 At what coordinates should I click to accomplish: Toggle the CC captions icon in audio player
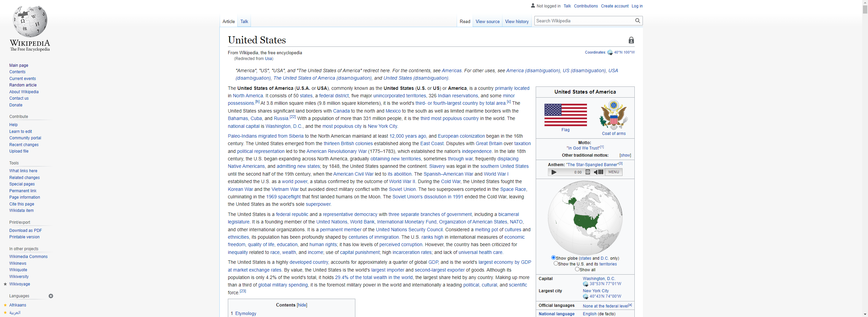point(588,172)
